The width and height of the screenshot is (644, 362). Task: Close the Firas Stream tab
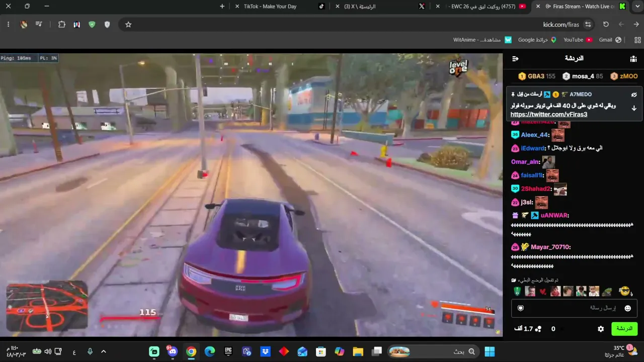click(x=538, y=7)
